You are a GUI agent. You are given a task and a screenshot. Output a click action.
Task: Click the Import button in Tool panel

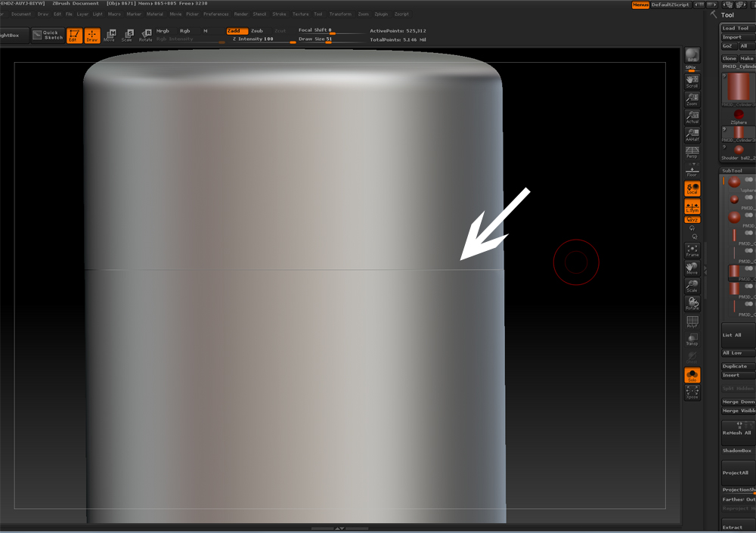tap(738, 37)
